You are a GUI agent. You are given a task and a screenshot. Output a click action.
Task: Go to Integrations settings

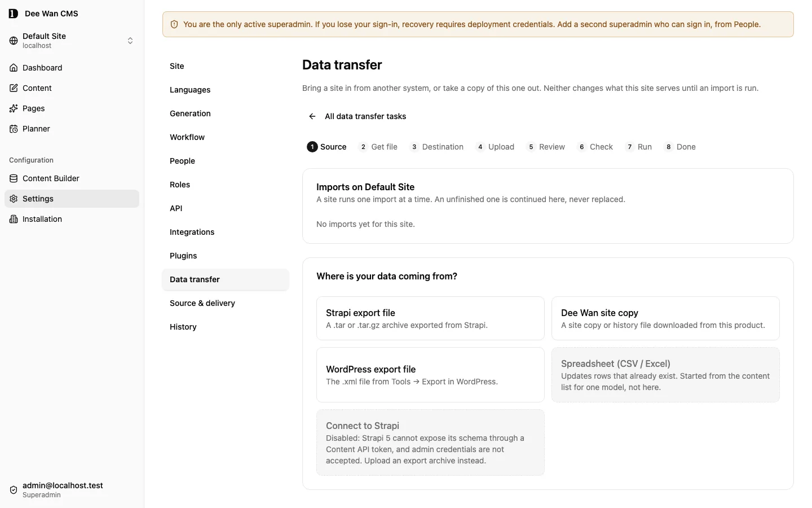point(226,232)
